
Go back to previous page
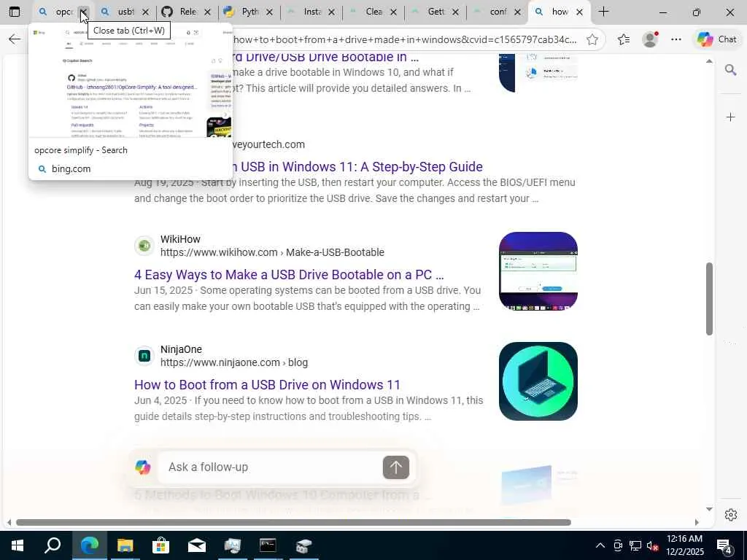15,39
